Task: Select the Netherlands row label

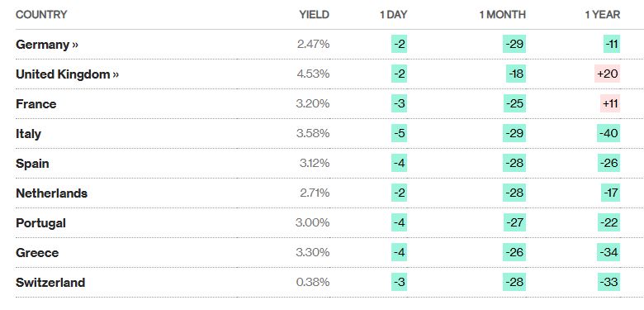Action: click(x=51, y=193)
